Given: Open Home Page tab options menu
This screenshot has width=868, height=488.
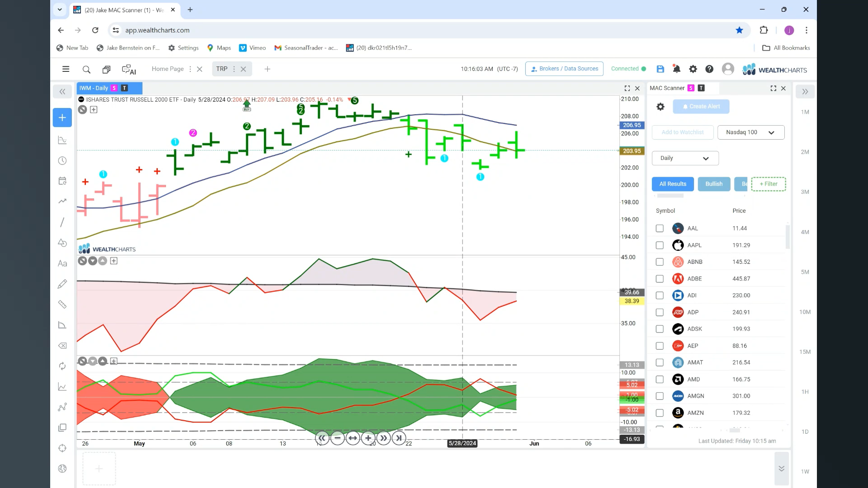Looking at the screenshot, I should pos(190,69).
